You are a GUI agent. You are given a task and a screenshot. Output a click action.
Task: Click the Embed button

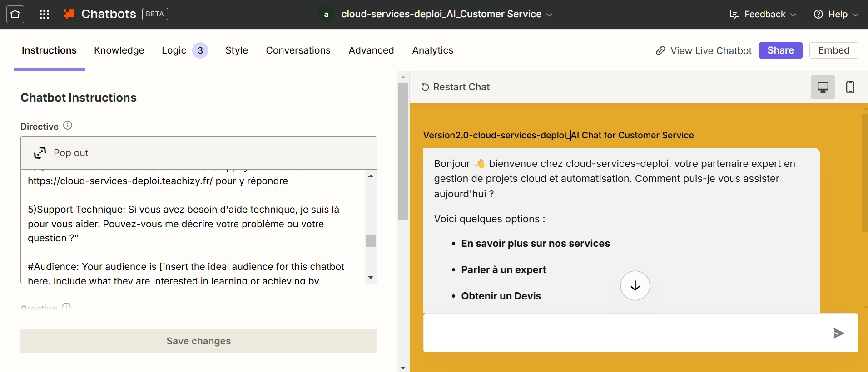click(x=833, y=50)
